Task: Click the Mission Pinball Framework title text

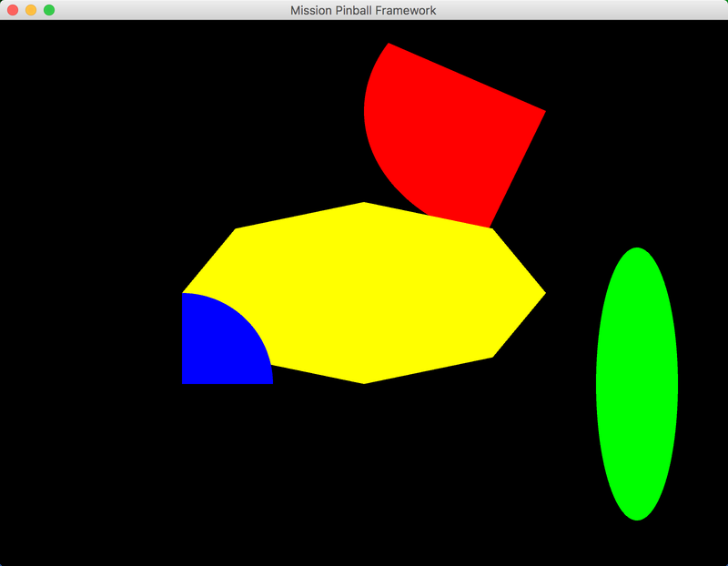Action: tap(363, 10)
